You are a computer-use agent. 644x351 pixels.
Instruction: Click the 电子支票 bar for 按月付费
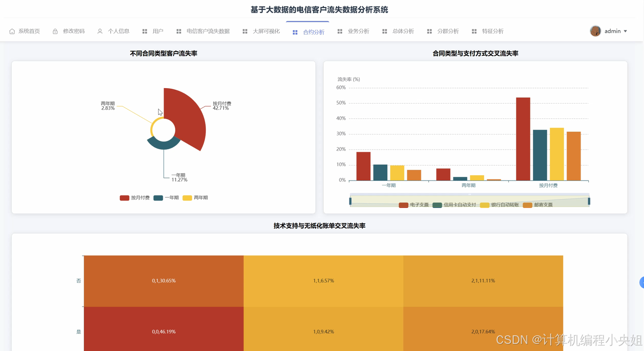click(x=523, y=139)
